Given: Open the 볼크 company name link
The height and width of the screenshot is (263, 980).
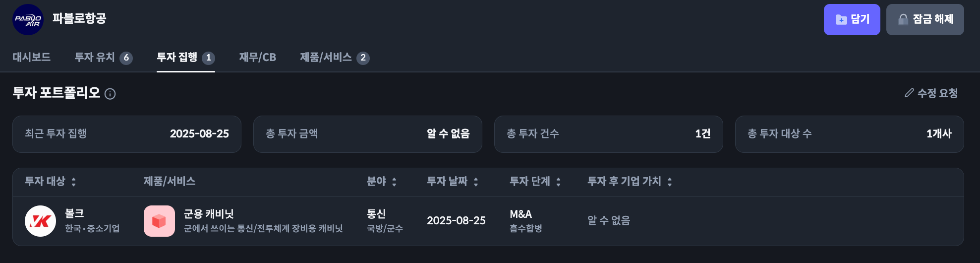Looking at the screenshot, I should (x=74, y=213).
